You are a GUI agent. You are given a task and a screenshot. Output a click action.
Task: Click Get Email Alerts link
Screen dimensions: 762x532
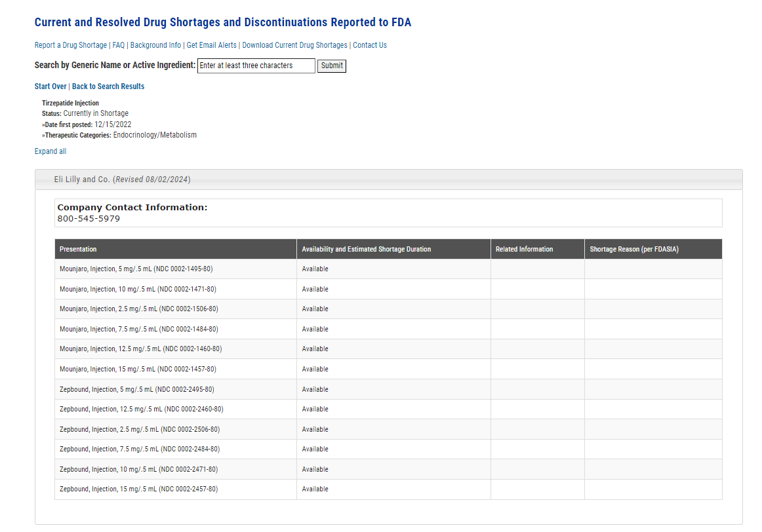point(211,45)
